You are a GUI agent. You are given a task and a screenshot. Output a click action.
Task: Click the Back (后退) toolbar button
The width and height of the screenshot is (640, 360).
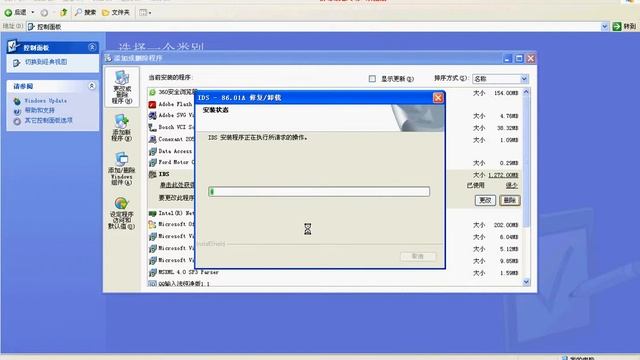tap(15, 13)
